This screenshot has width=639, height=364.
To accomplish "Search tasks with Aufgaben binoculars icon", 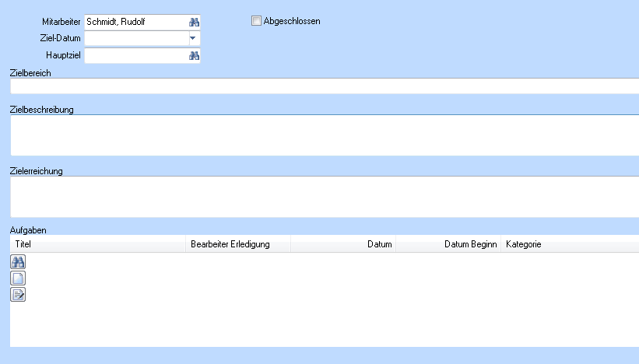I will pyautogui.click(x=18, y=262).
